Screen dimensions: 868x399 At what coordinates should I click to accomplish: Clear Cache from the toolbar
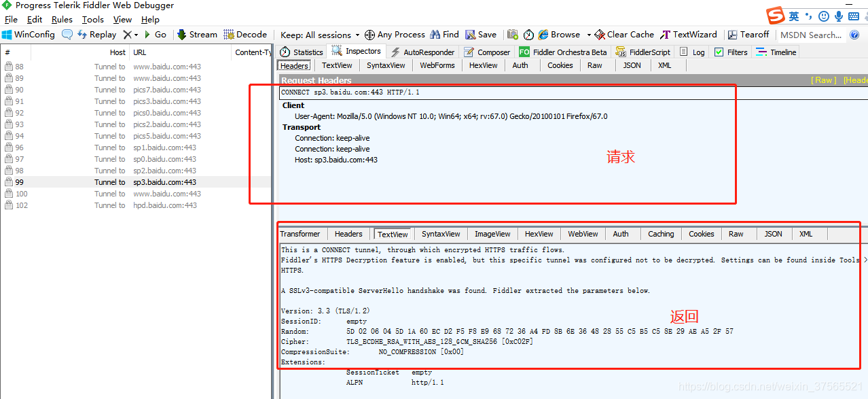[624, 35]
